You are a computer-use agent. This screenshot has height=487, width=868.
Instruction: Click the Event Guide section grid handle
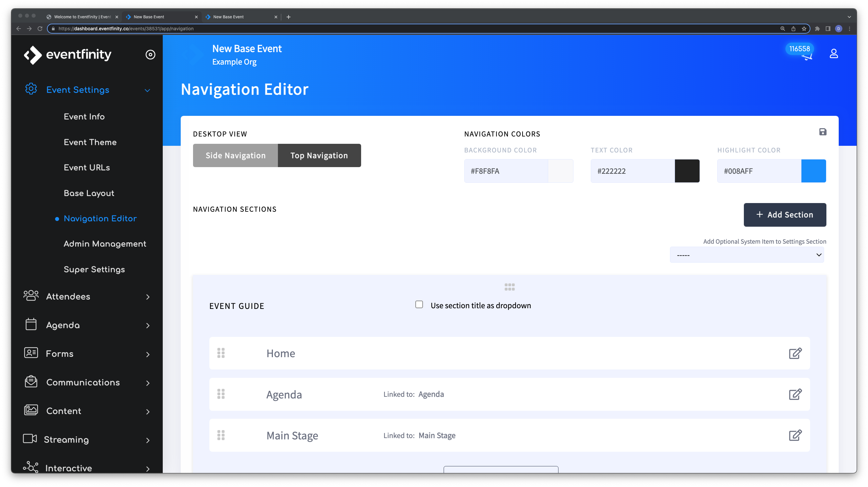[x=510, y=287]
